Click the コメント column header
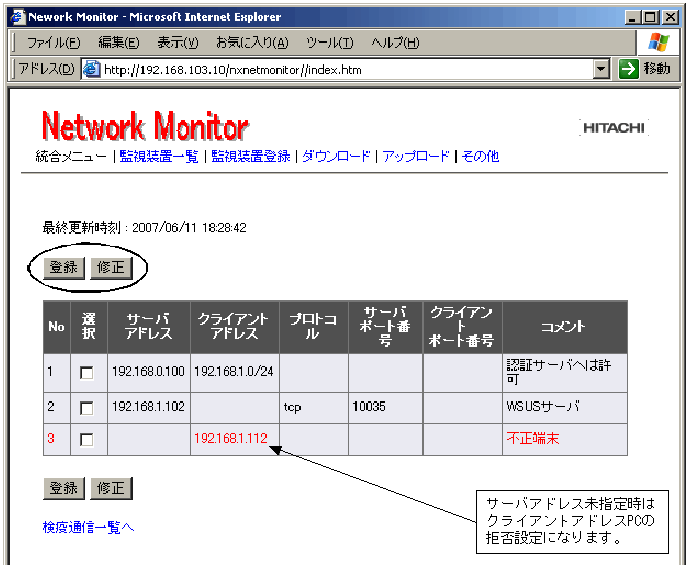The image size is (688, 568). click(565, 326)
